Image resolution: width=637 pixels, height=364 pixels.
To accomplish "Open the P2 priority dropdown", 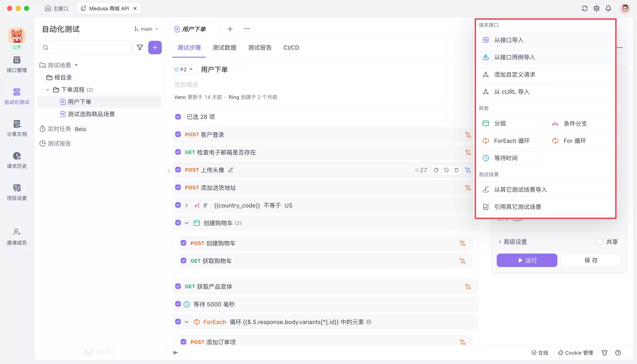I will click(x=184, y=69).
